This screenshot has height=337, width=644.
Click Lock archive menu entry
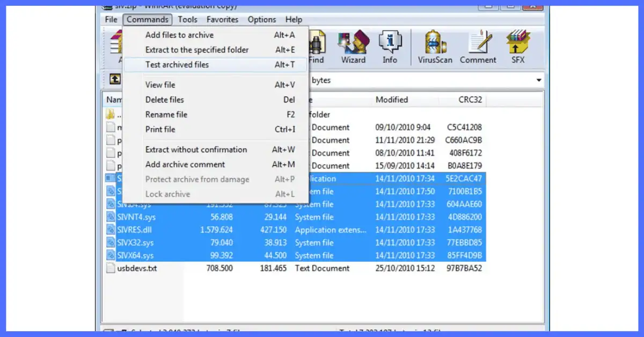[x=216, y=194]
